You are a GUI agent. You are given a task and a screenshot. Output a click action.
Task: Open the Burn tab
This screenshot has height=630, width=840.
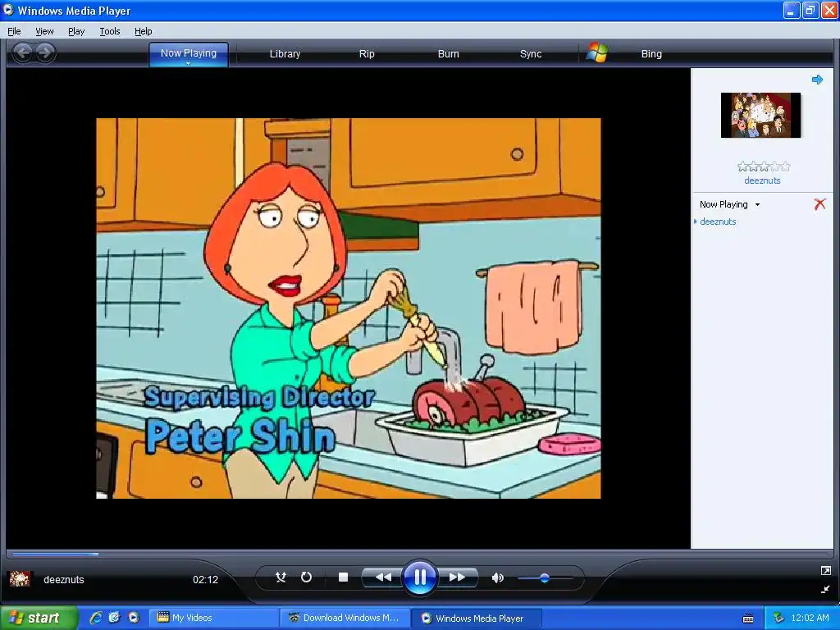pos(449,53)
